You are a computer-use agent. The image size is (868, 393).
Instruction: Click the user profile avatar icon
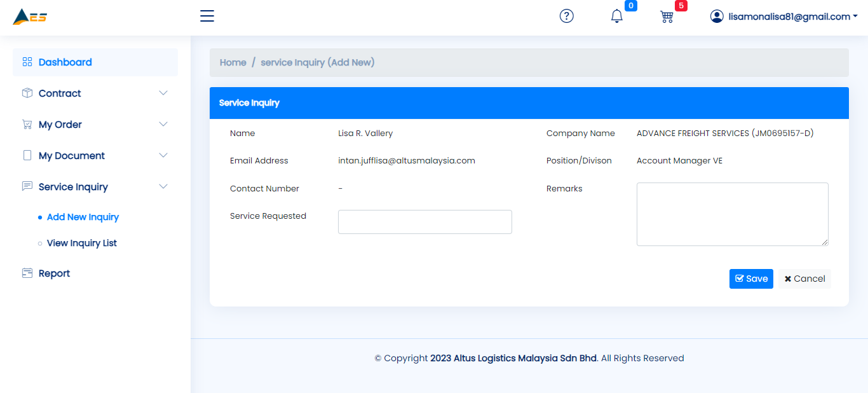point(717,17)
